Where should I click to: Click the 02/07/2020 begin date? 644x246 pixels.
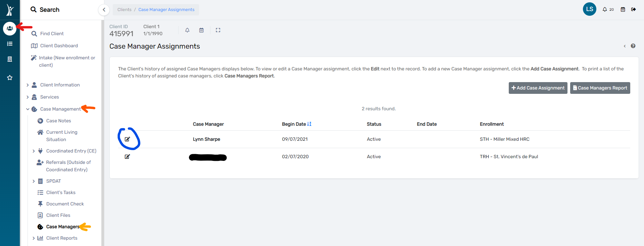click(295, 157)
